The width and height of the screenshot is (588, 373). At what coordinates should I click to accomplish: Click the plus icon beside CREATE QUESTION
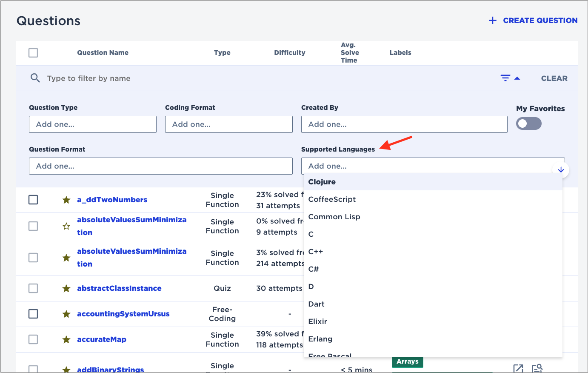click(492, 20)
